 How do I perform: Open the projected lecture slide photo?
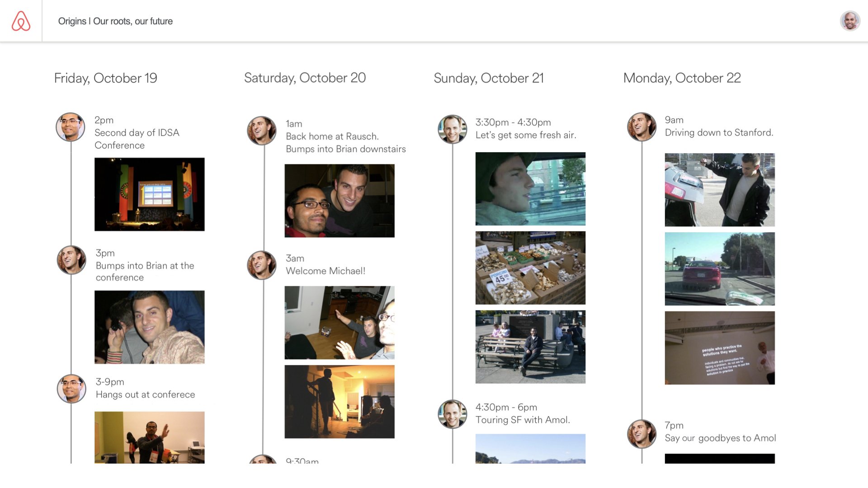click(x=720, y=348)
